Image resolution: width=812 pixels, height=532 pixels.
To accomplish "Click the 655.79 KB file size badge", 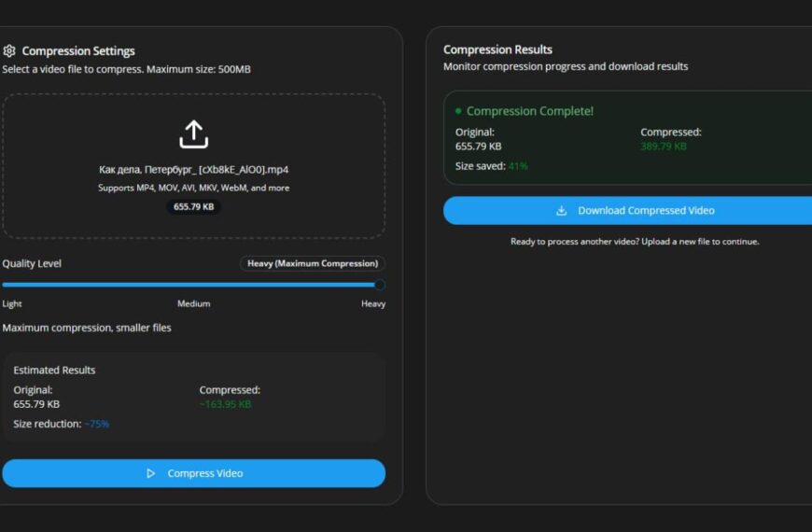I will tap(193, 206).
